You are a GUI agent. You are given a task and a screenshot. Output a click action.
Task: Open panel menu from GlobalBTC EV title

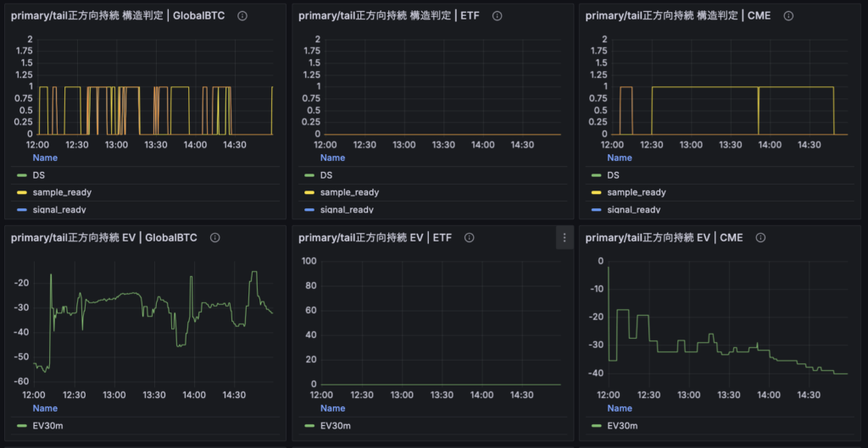coord(103,238)
